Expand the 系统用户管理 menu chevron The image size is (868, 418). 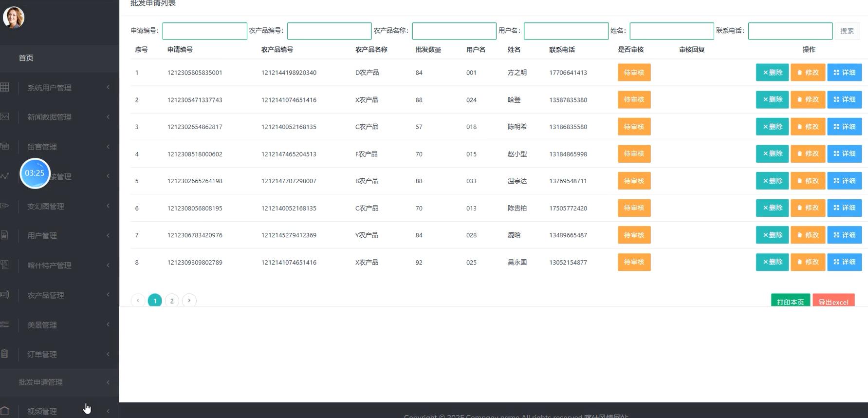pos(108,87)
